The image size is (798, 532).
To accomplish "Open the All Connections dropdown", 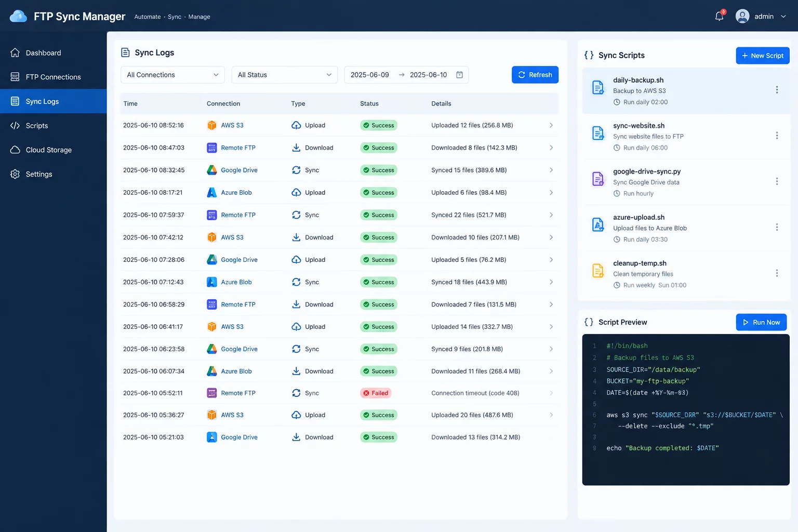I will [x=172, y=75].
